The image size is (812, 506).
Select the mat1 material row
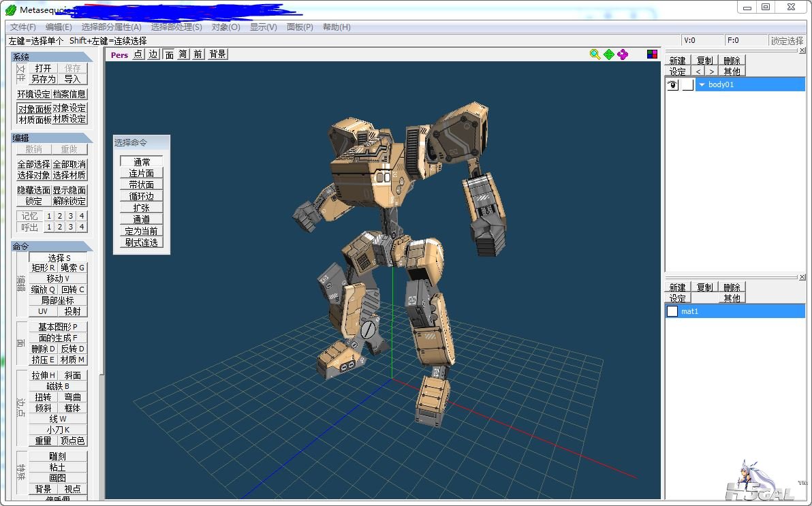735,311
